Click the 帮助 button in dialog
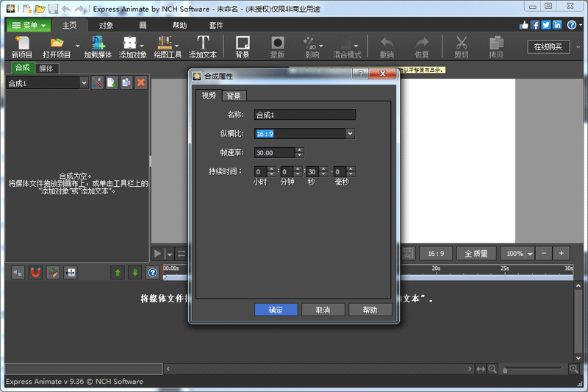This screenshot has width=588, height=392. point(370,310)
